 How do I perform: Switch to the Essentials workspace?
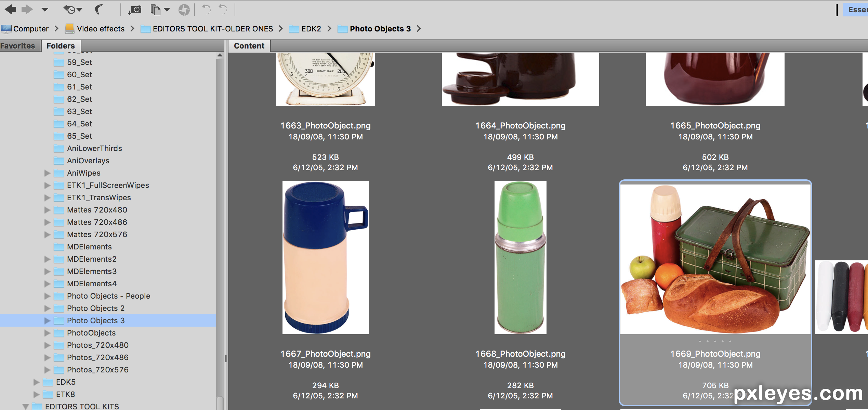[856, 10]
